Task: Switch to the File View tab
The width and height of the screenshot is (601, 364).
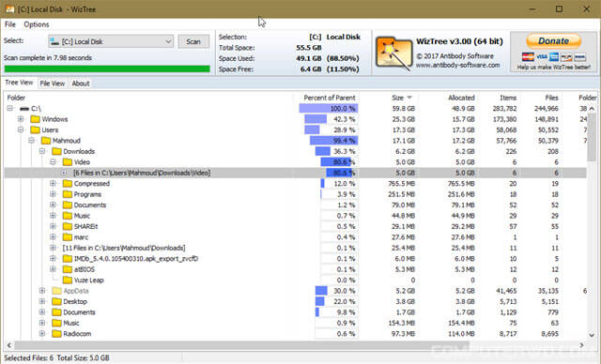Action: point(53,83)
